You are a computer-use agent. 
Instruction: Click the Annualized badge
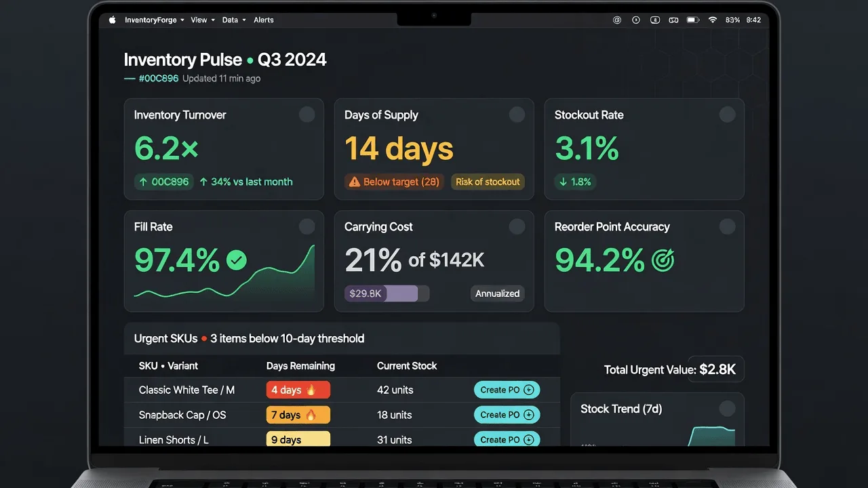tap(497, 293)
